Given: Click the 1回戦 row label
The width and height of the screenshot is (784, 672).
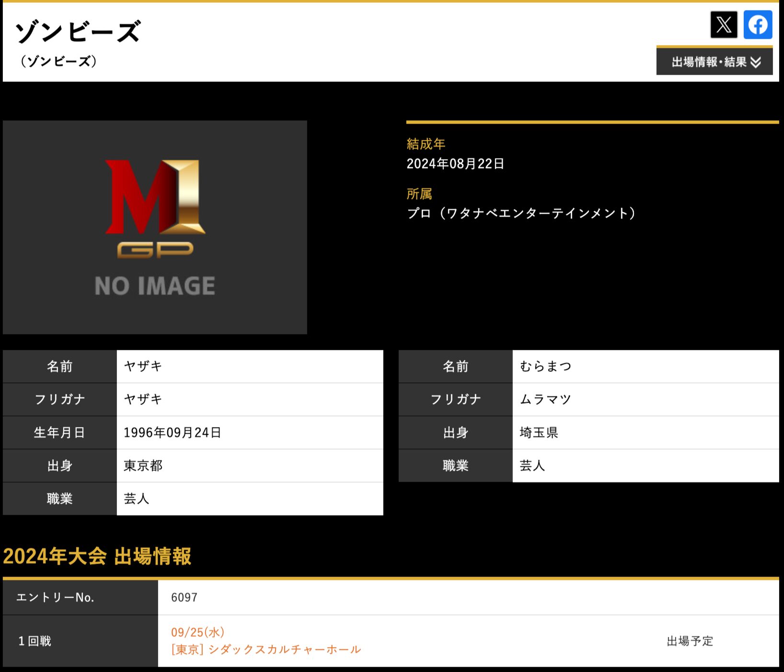Looking at the screenshot, I should (x=35, y=641).
